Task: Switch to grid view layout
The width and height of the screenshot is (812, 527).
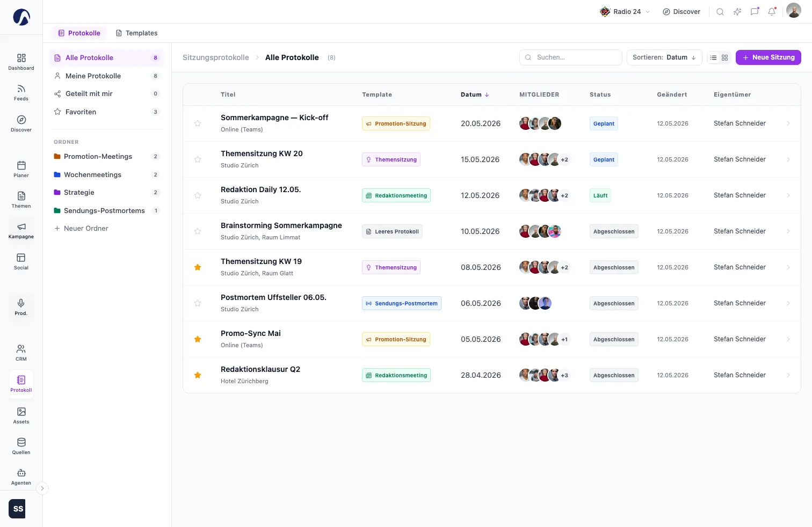Action: point(724,57)
